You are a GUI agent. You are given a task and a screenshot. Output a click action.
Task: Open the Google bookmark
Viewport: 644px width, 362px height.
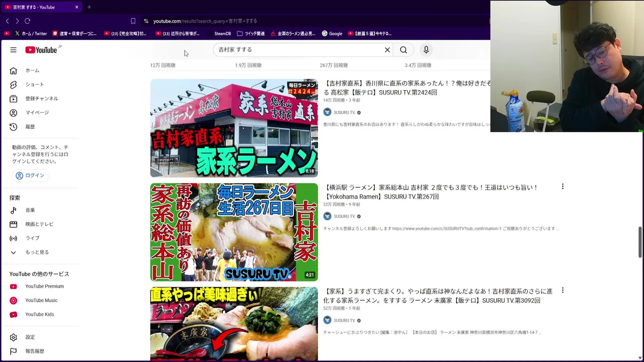pos(332,34)
